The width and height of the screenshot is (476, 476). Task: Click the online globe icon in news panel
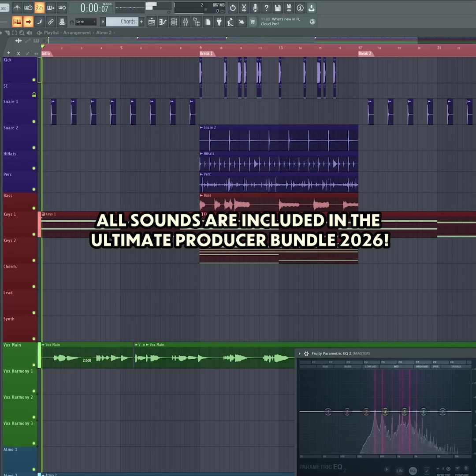point(312,22)
